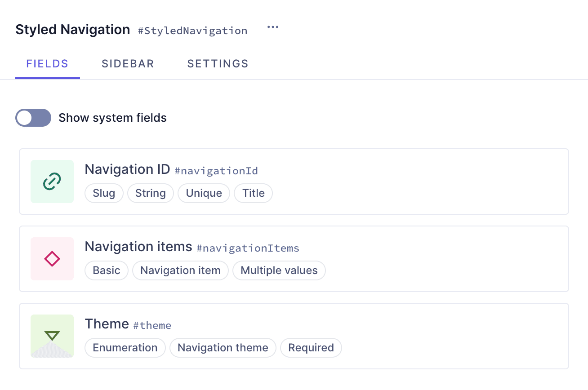Switch to the SIDEBAR tab
The image size is (588, 390).
tap(128, 64)
